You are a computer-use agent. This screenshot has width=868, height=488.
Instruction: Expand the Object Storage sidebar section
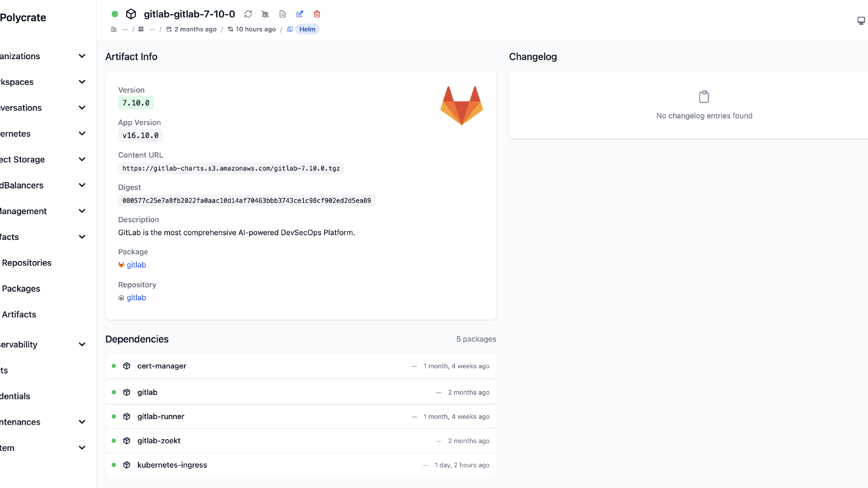pyautogui.click(x=82, y=160)
